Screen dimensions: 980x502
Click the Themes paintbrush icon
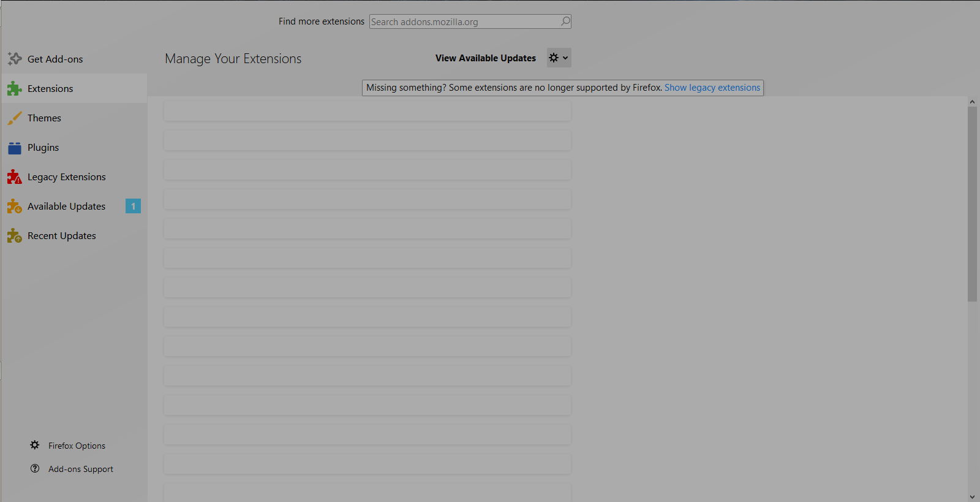(x=15, y=118)
